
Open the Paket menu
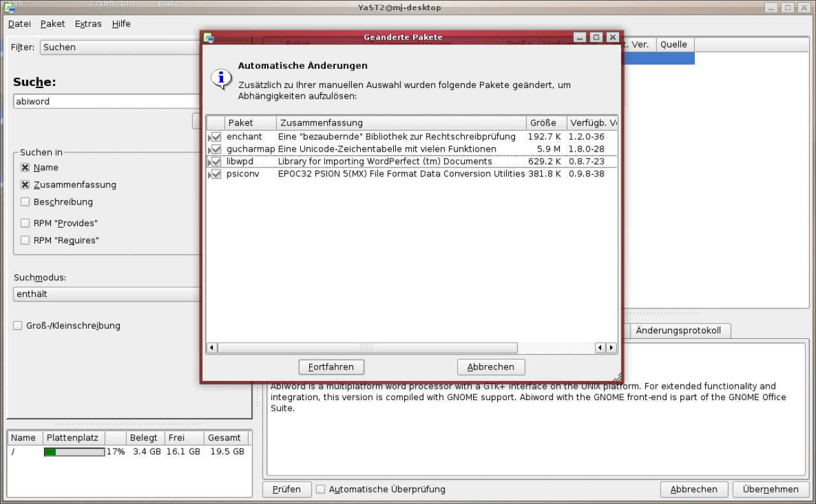[x=53, y=24]
